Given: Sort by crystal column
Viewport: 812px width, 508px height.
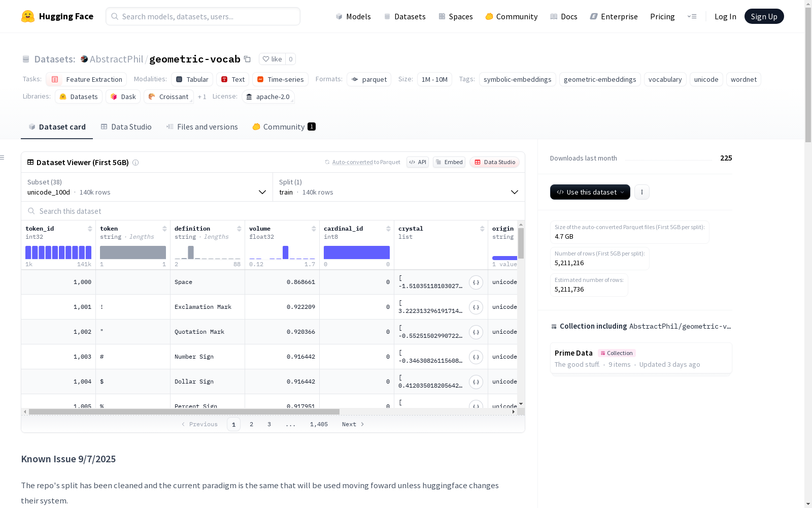Looking at the screenshot, I should click(482, 229).
